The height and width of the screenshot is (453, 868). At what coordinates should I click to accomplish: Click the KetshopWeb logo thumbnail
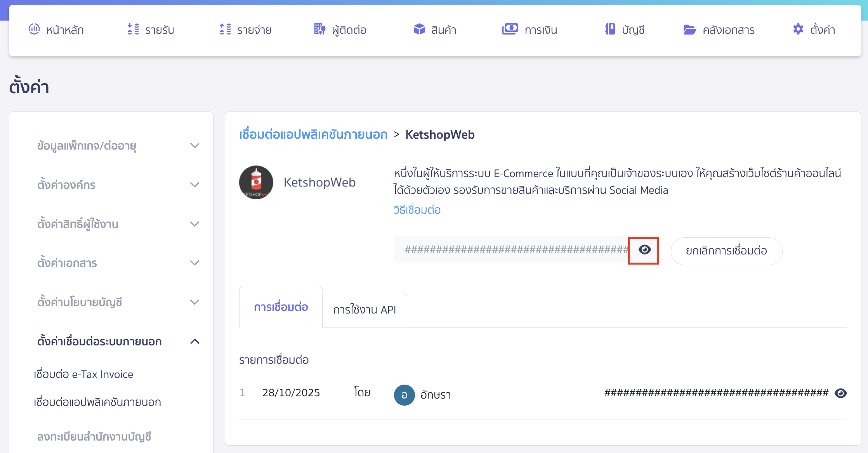tap(257, 182)
